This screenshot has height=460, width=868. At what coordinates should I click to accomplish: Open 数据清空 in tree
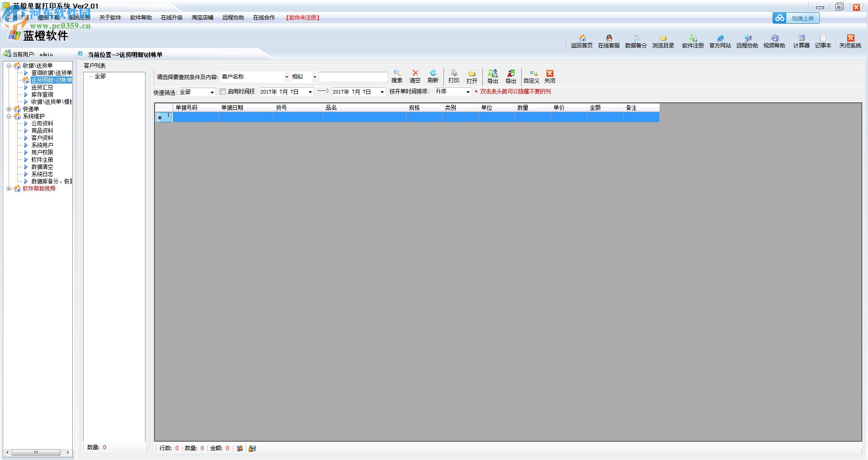click(42, 167)
